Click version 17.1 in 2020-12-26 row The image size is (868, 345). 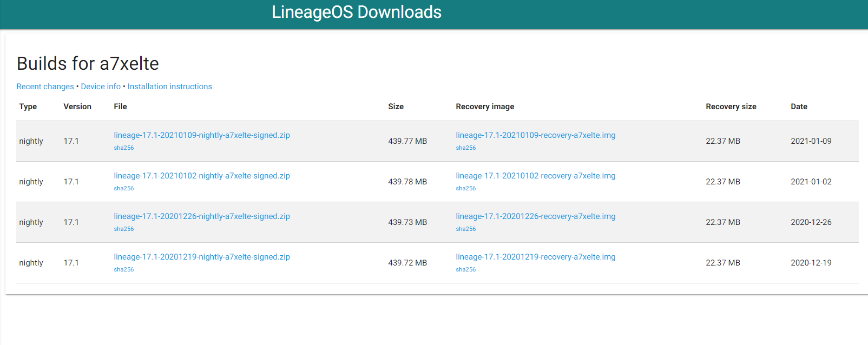point(71,222)
